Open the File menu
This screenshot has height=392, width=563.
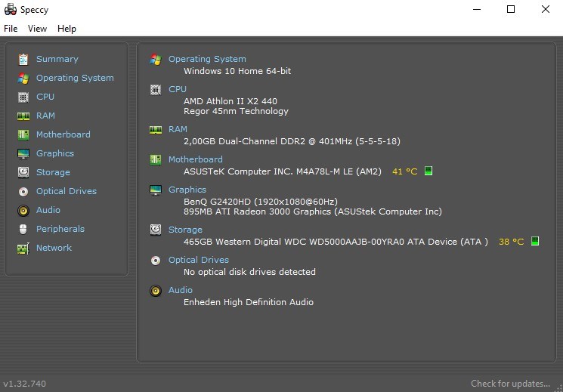[11, 29]
